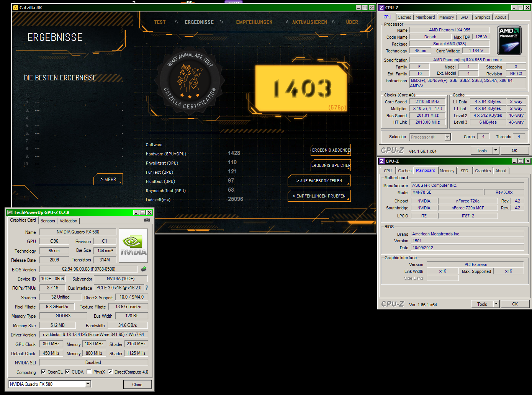Click the Close button in GPU-Z
532x395 pixels.
pyautogui.click(x=137, y=384)
